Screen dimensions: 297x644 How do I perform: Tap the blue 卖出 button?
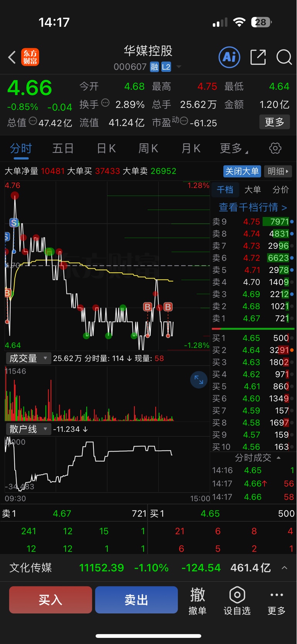[x=136, y=600]
